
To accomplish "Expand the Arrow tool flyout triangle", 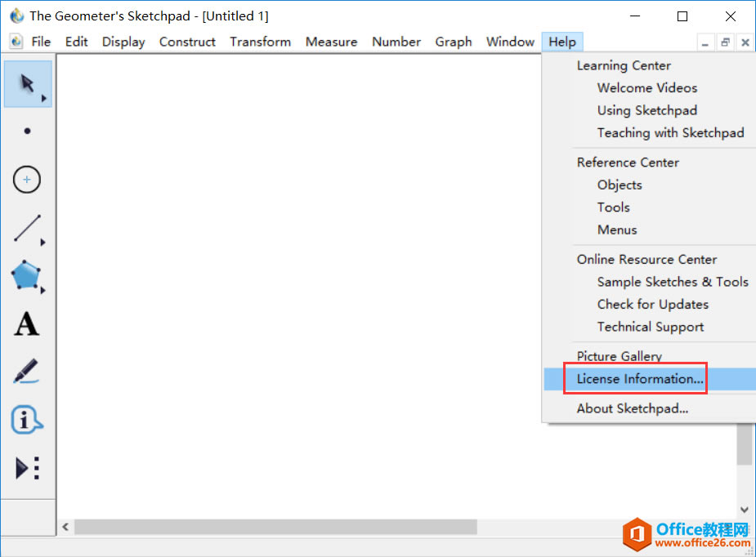I will pyautogui.click(x=44, y=98).
